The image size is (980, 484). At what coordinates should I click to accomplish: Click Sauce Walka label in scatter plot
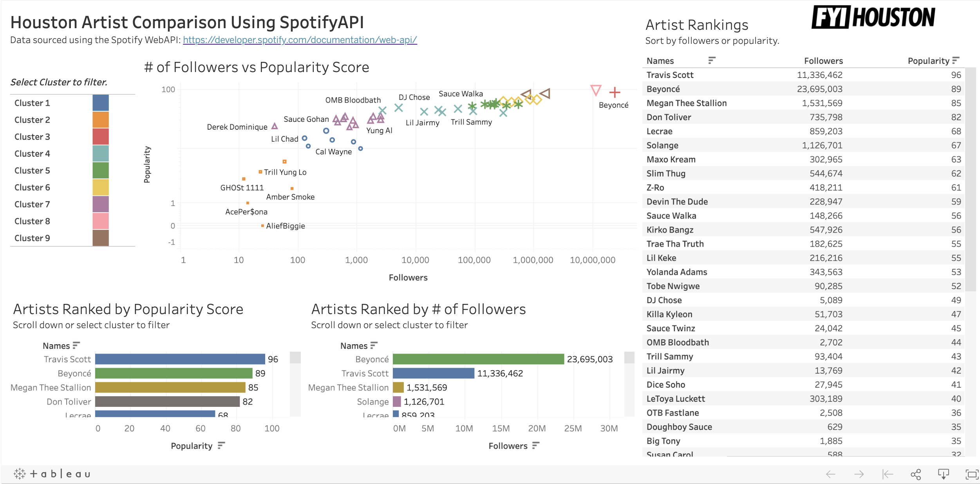[x=461, y=94]
